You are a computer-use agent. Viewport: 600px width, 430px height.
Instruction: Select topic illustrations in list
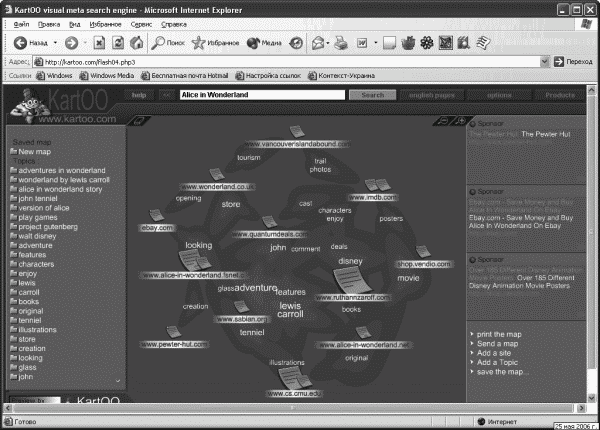pos(33,330)
